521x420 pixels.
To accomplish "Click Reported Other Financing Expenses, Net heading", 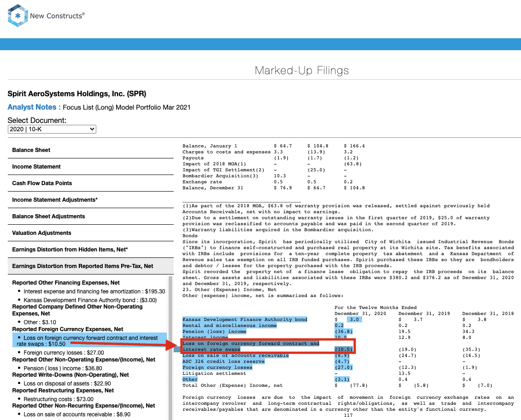I will (x=66, y=283).
